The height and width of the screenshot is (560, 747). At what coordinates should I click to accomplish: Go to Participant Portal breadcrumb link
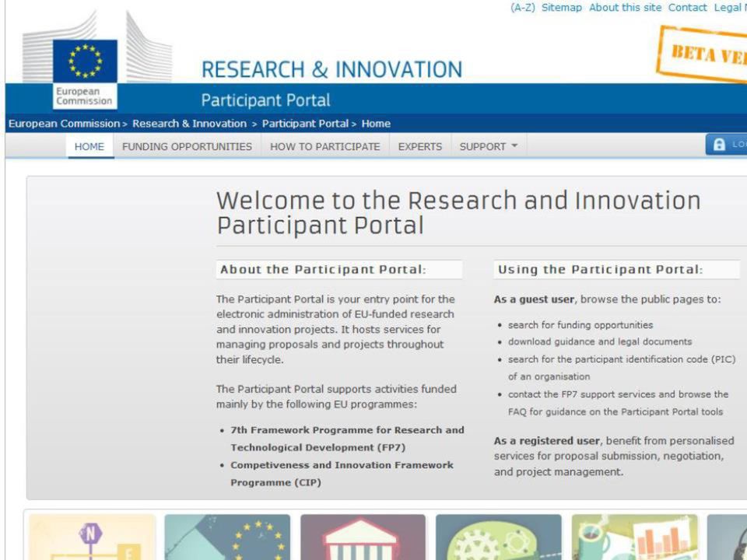click(x=305, y=124)
